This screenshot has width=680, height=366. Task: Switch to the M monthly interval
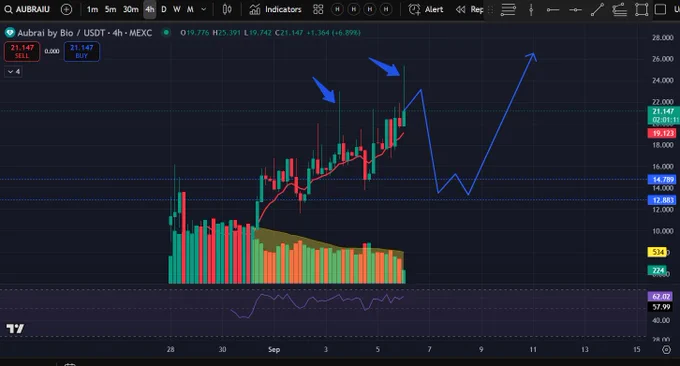190,9
